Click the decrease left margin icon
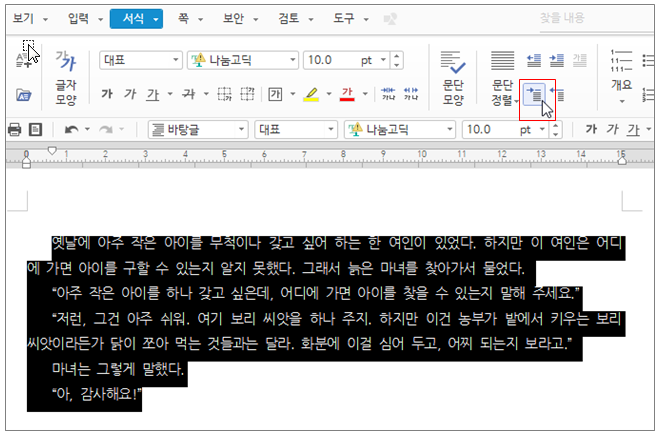Screen dimensions: 660x437 tap(534, 60)
